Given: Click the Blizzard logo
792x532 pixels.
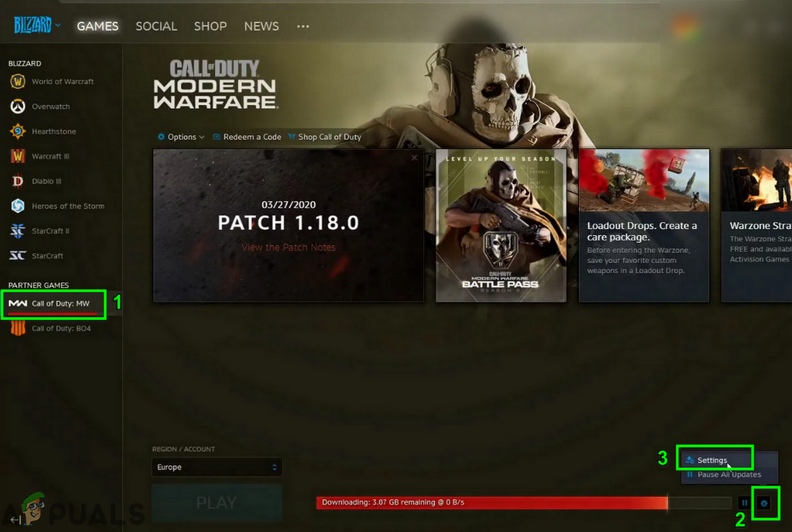Looking at the screenshot, I should point(32,25).
